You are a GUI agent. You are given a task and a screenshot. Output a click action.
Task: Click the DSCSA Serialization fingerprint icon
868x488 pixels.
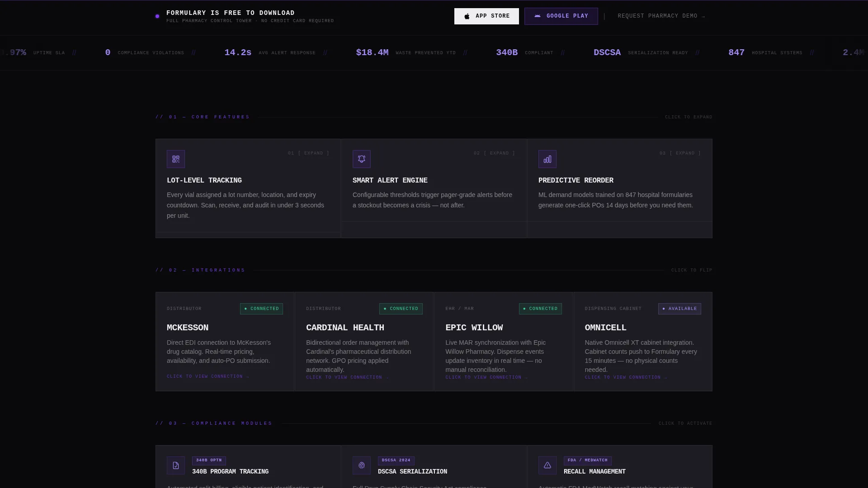362,465
